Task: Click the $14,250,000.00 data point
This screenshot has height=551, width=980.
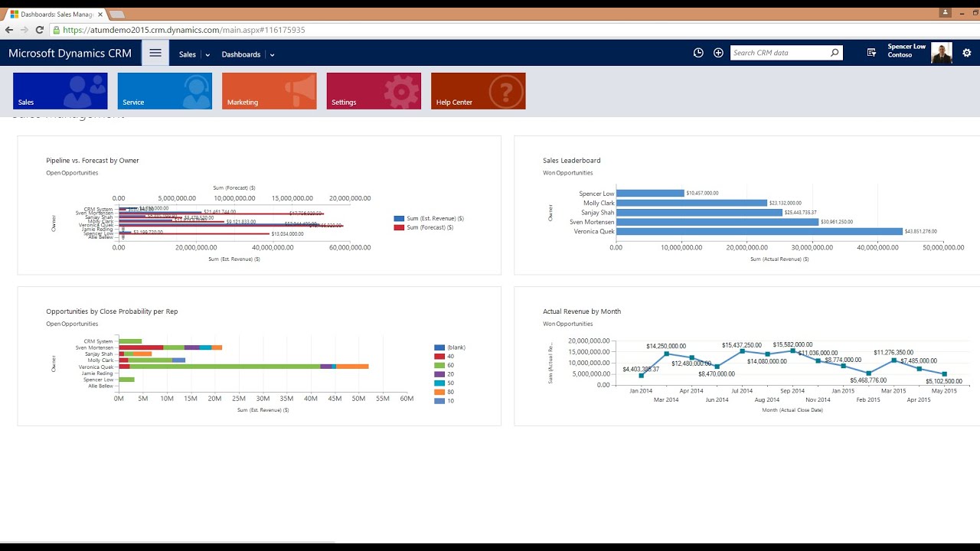Action: [667, 354]
